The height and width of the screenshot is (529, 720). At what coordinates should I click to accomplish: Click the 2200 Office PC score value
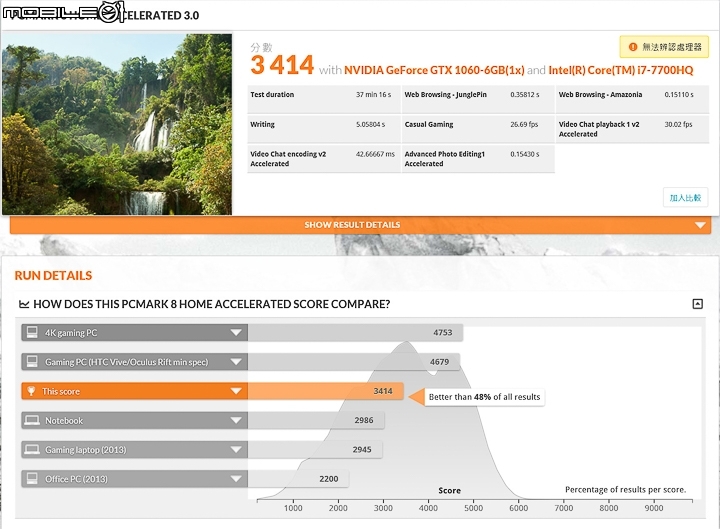coord(329,479)
